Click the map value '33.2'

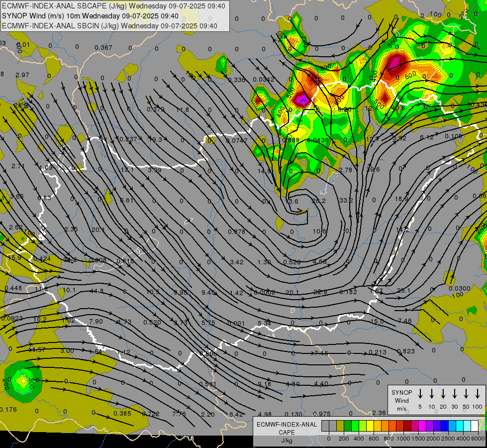(346, 200)
